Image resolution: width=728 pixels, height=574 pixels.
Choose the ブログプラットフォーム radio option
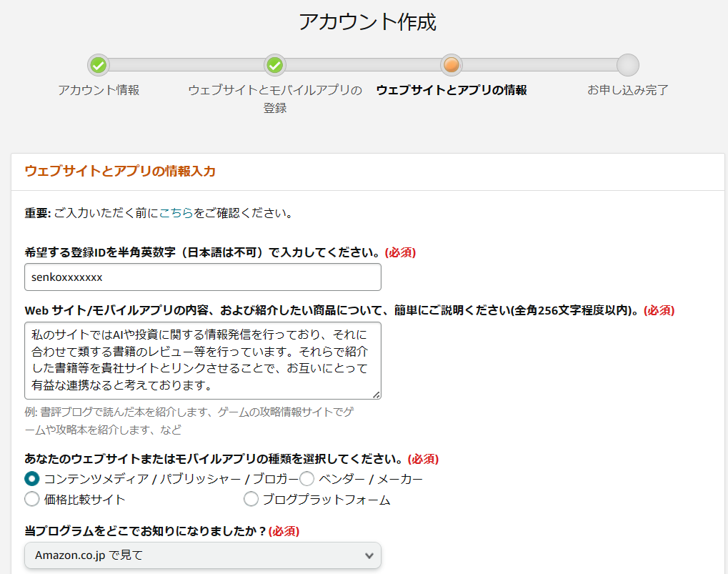[251, 499]
